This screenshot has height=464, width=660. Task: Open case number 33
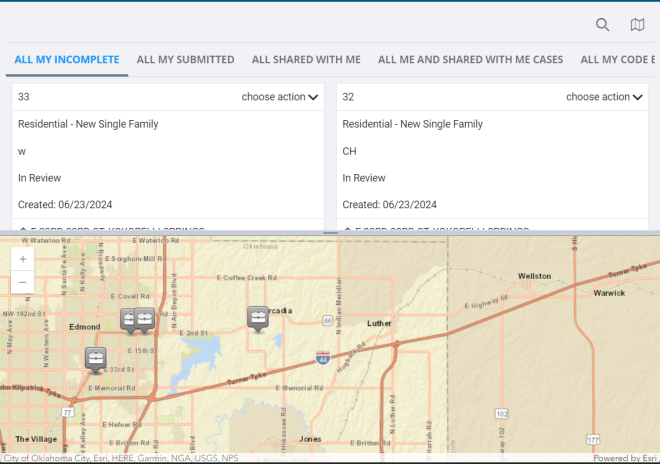pyautogui.click(x=24, y=97)
